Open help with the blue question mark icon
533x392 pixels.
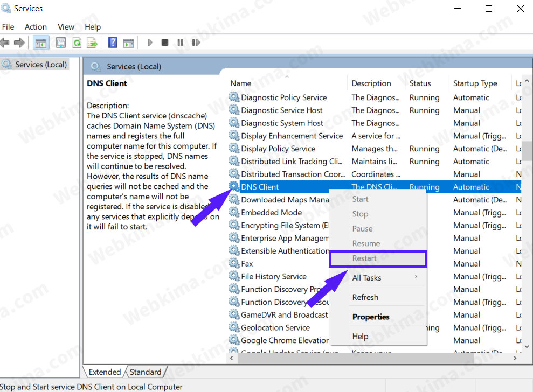(113, 43)
